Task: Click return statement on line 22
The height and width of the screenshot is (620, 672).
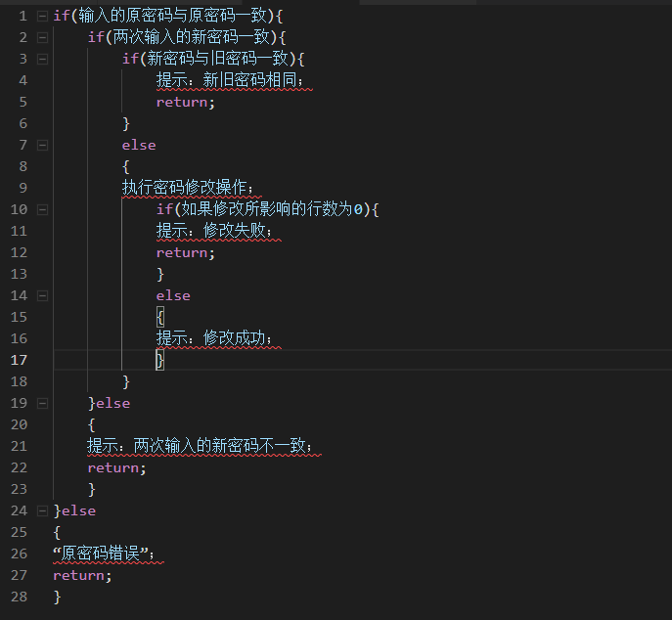Action: 116,467
